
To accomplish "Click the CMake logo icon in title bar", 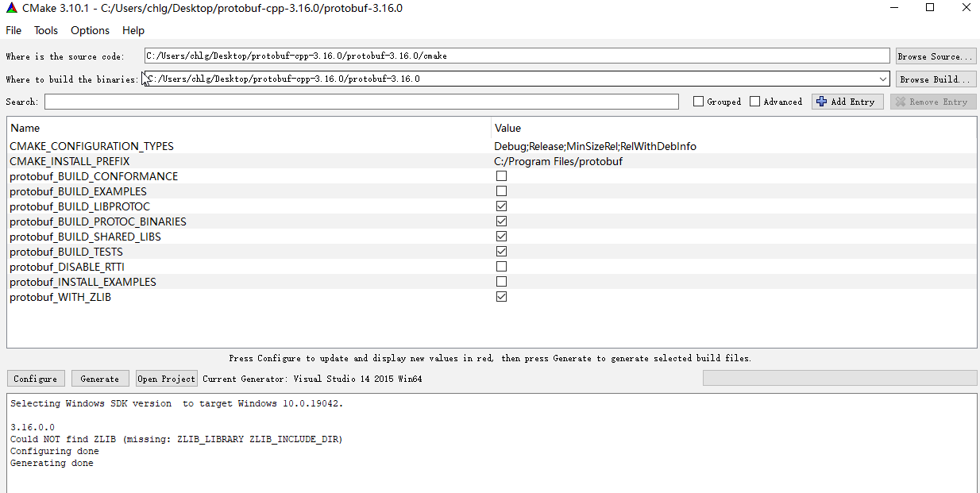I will coord(10,8).
